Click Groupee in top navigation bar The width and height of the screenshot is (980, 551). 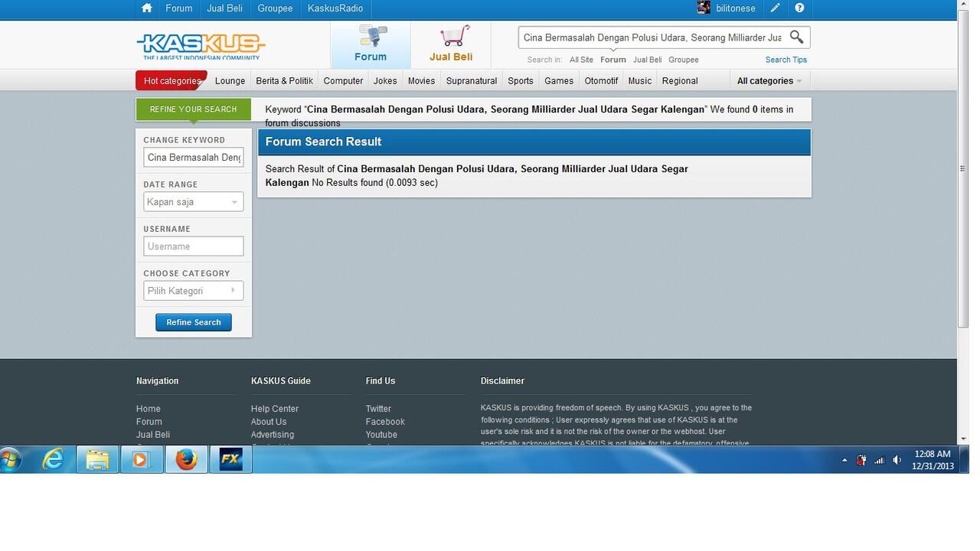tap(275, 8)
